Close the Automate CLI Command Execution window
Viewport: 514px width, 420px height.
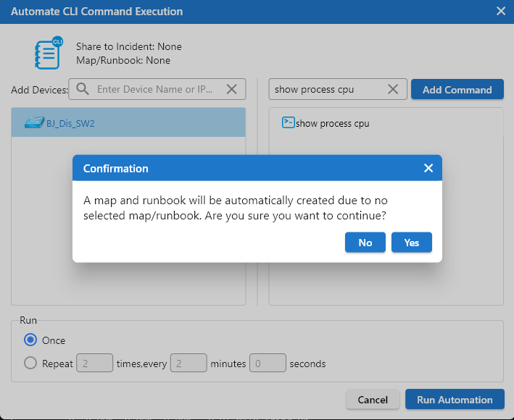tap(501, 11)
